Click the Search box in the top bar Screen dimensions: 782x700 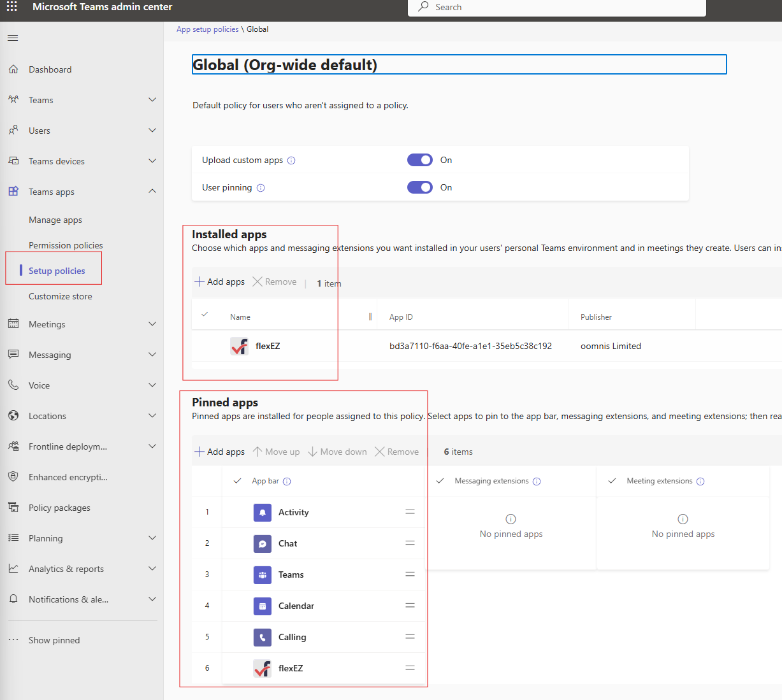(557, 8)
